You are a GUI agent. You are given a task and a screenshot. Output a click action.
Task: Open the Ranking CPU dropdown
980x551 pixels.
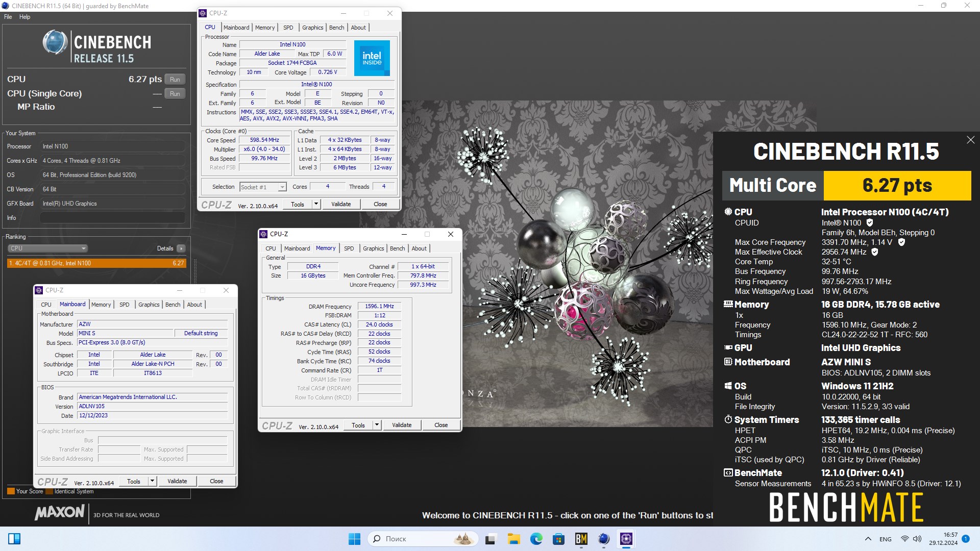47,248
